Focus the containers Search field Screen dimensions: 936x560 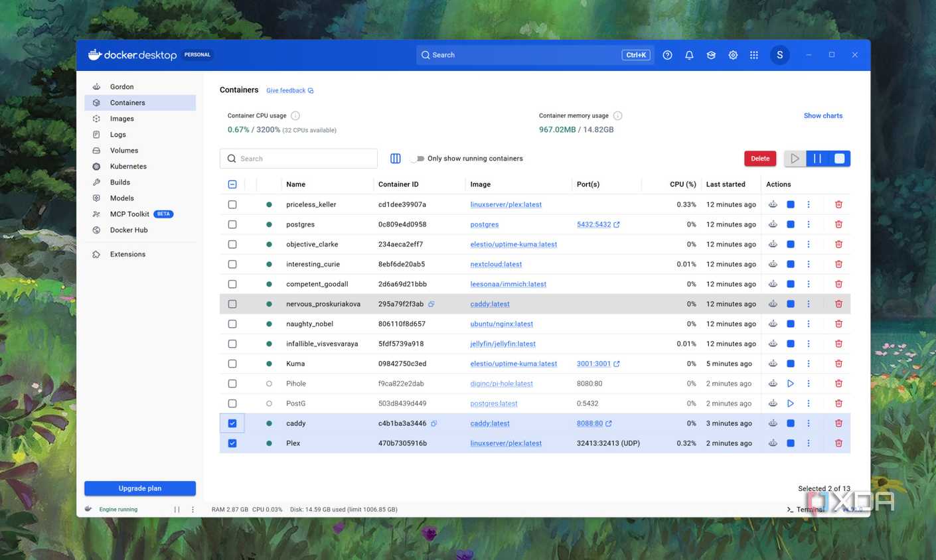tap(299, 159)
